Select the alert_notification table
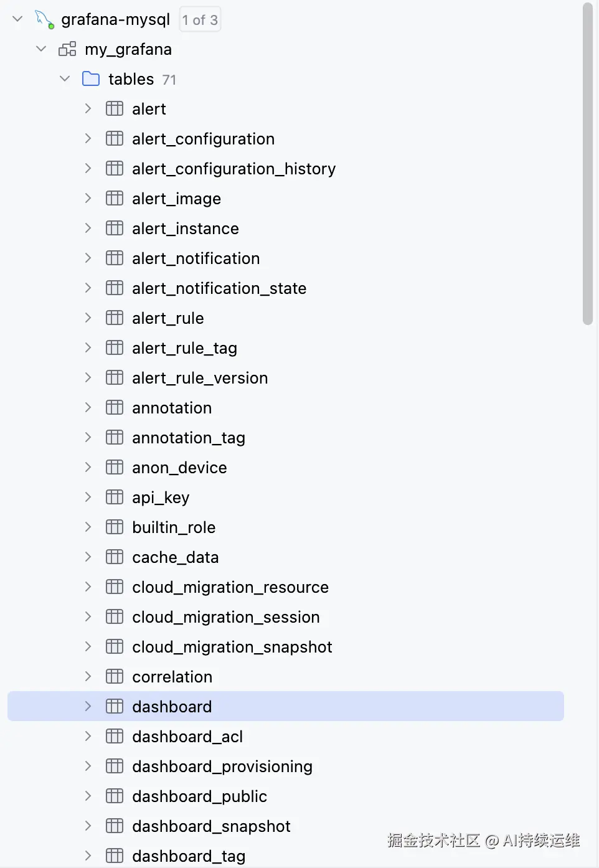599x868 pixels. pos(196,258)
